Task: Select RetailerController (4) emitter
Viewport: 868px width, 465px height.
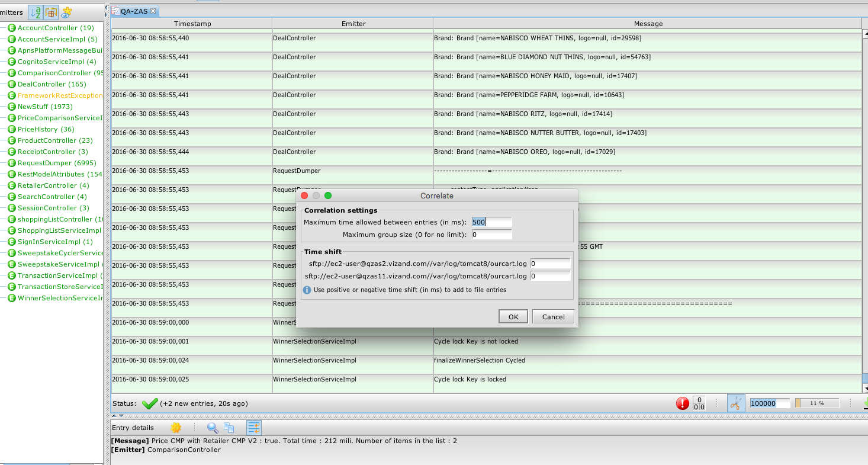Action: tap(53, 185)
